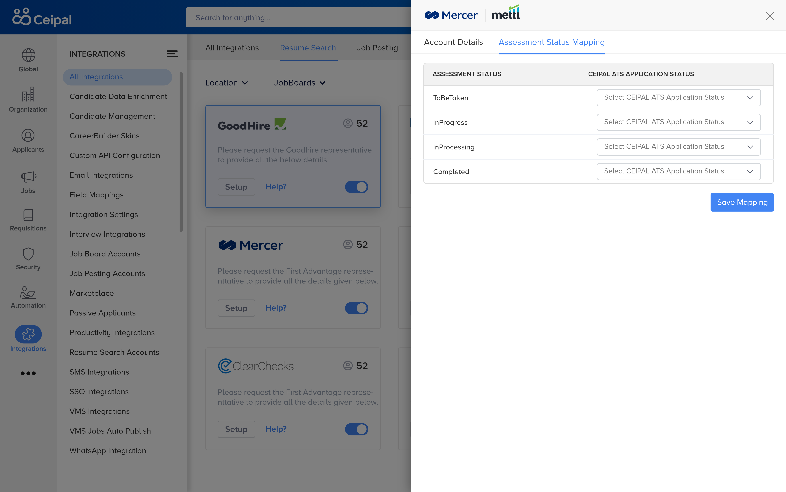
Task: Open the Automation sidebar icon
Action: point(28,297)
